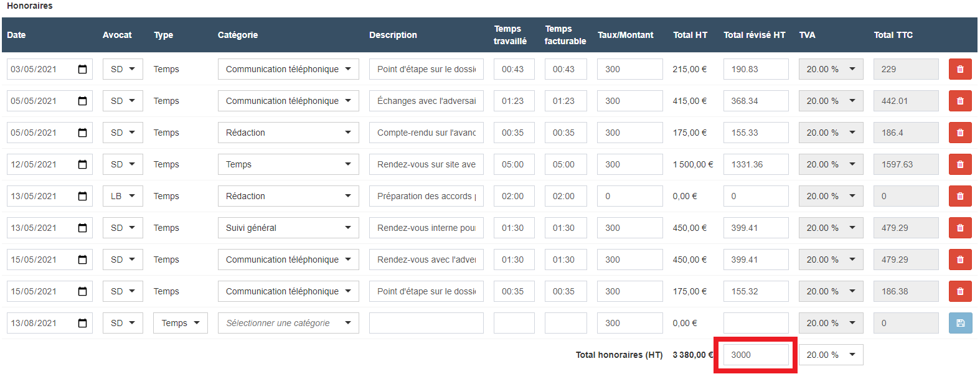Open the Sélectionner une catégorie dropdown
980x379 pixels.
click(288, 323)
